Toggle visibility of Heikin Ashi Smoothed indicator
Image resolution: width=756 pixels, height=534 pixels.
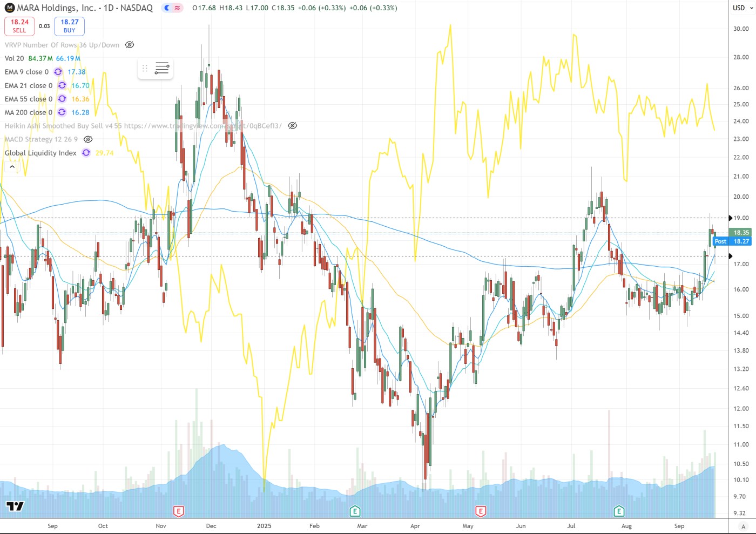[292, 126]
